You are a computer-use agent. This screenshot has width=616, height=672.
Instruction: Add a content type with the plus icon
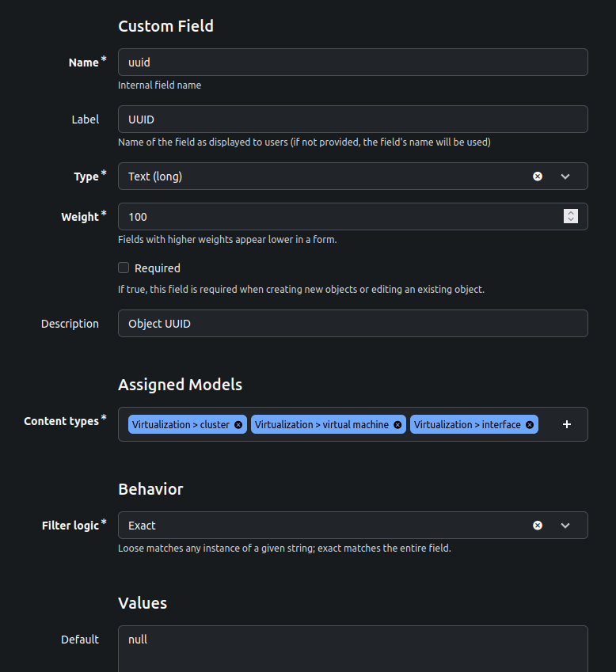pyautogui.click(x=567, y=424)
